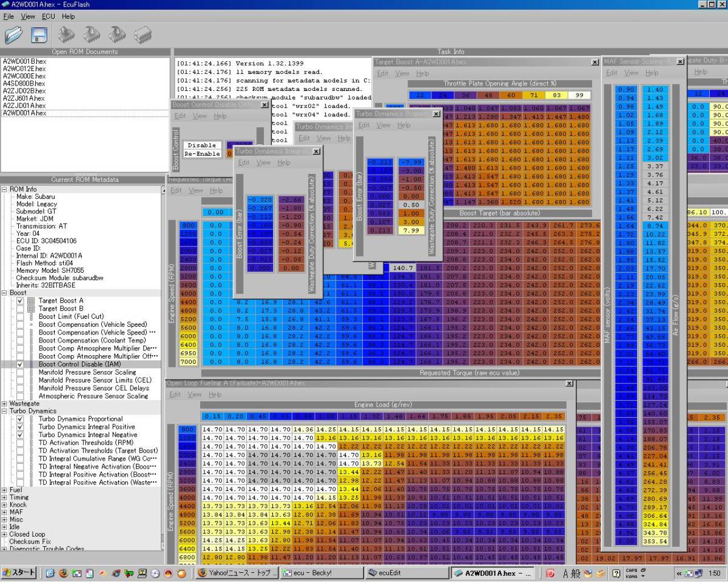Click the Firefox icon in quick launch
728x582 pixels.
pos(63,573)
